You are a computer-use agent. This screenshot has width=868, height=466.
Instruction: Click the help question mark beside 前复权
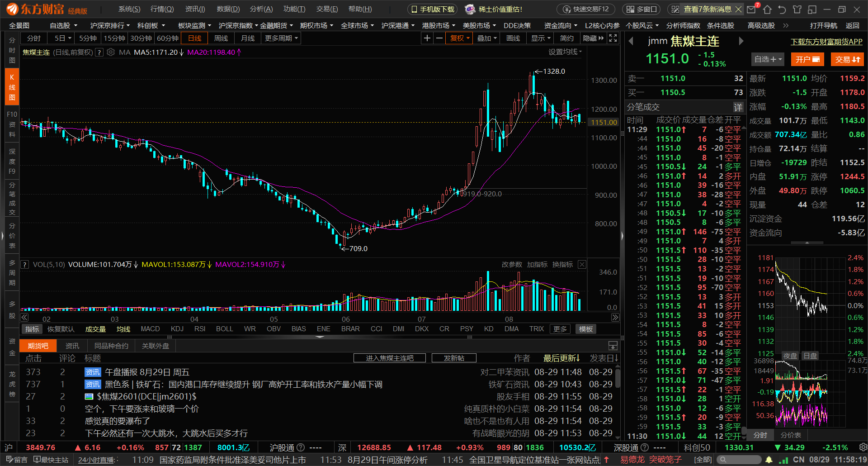[x=99, y=52]
